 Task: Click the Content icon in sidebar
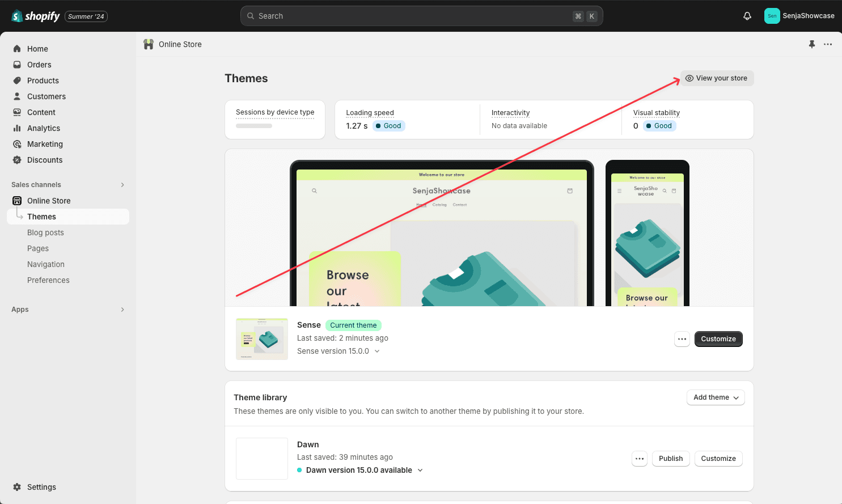click(x=17, y=112)
